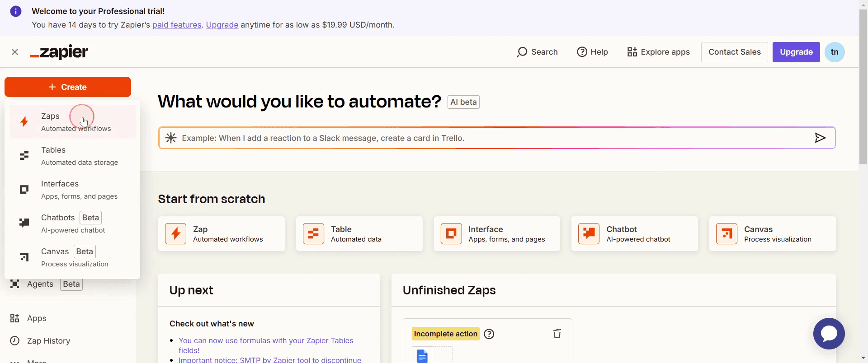868x363 pixels.
Task: Open the SMTP by Zapier notice link
Action: (270, 360)
